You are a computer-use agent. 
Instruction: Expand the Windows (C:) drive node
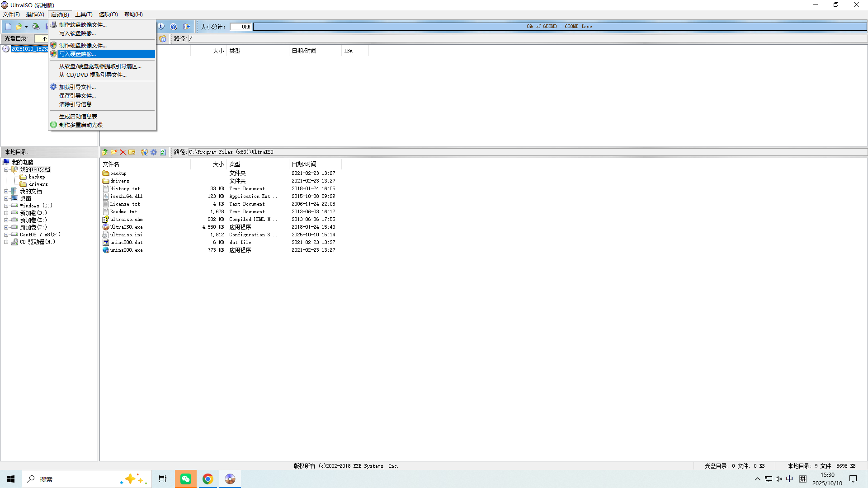(6, 206)
